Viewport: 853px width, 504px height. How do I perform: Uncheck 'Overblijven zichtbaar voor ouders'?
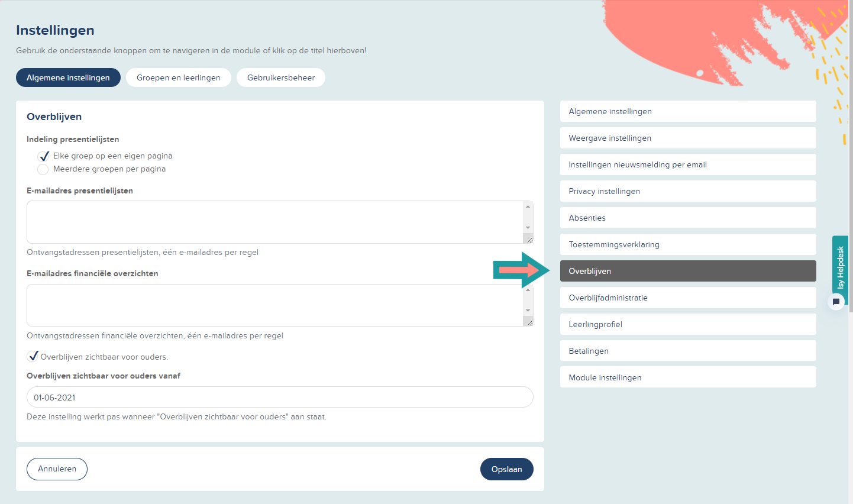click(x=33, y=356)
